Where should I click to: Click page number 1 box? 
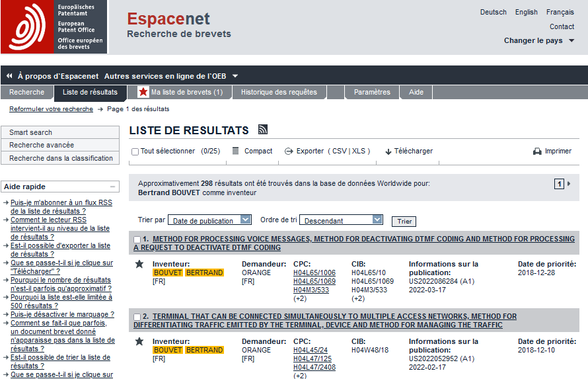(x=559, y=184)
